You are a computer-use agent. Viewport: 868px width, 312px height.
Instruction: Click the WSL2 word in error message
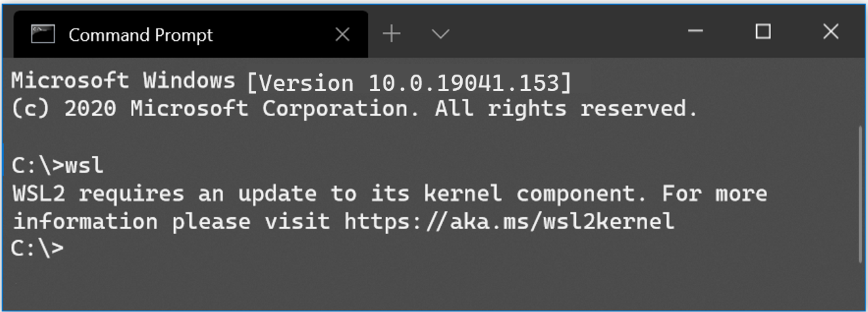38,193
